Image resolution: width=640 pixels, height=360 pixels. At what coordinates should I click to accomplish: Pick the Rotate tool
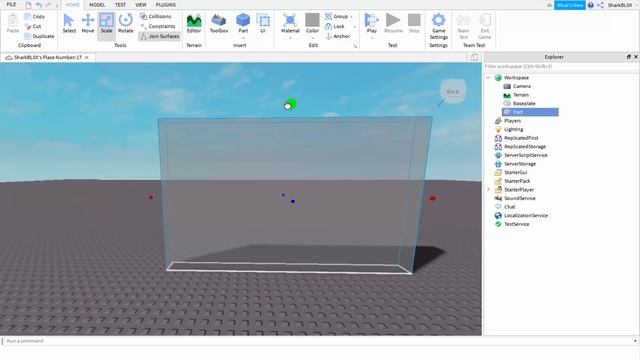point(125,24)
